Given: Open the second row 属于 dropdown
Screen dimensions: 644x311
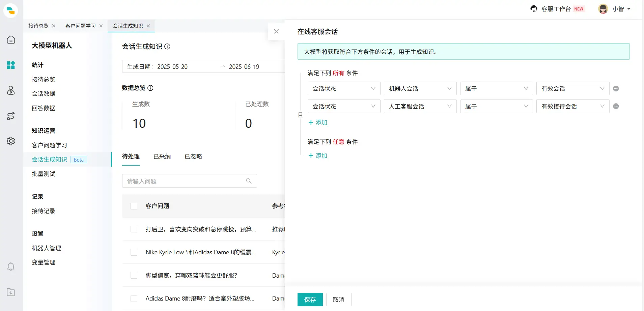Looking at the screenshot, I should point(497,106).
